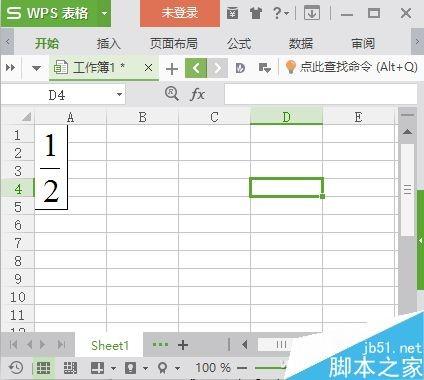Click the vertical scrollbar up arrow
The height and width of the screenshot is (380, 424).
(x=407, y=132)
